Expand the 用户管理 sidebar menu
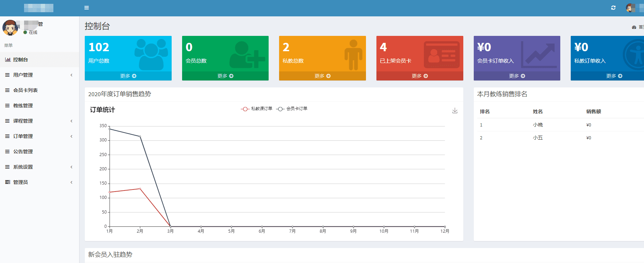 [x=39, y=75]
